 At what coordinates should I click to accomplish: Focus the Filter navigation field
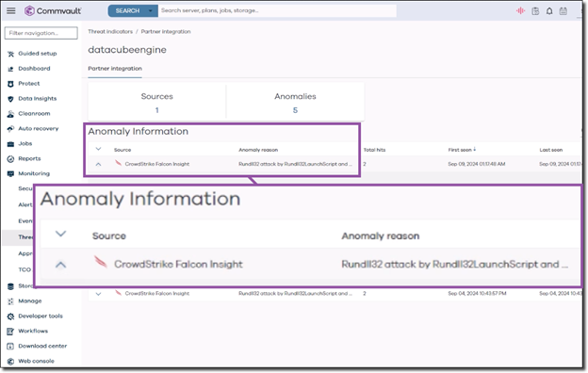(41, 33)
